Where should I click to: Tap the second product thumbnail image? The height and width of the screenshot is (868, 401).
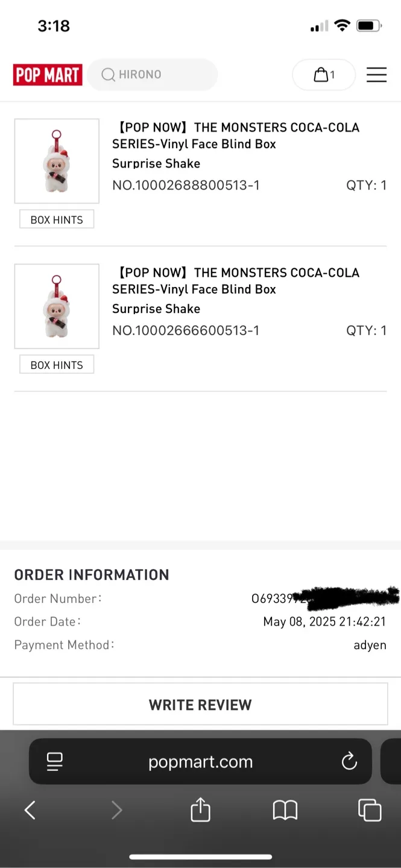[57, 306]
